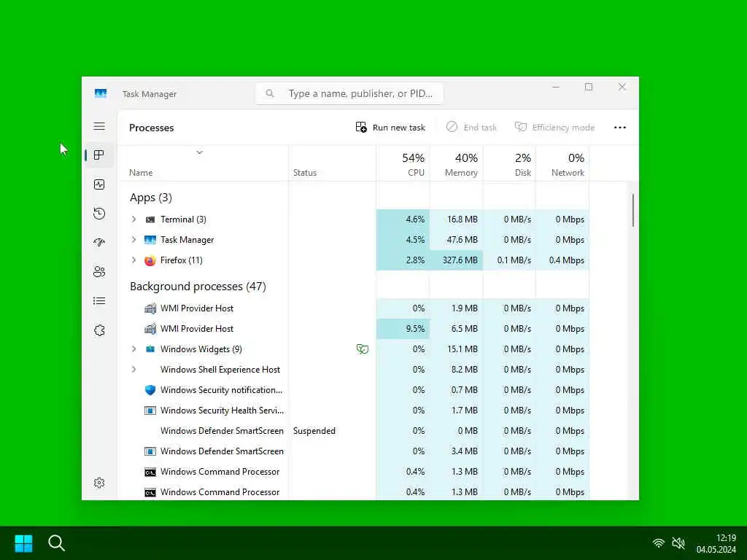Select the last Windows Command Processor row
This screenshot has width=747, height=560.
[354, 492]
